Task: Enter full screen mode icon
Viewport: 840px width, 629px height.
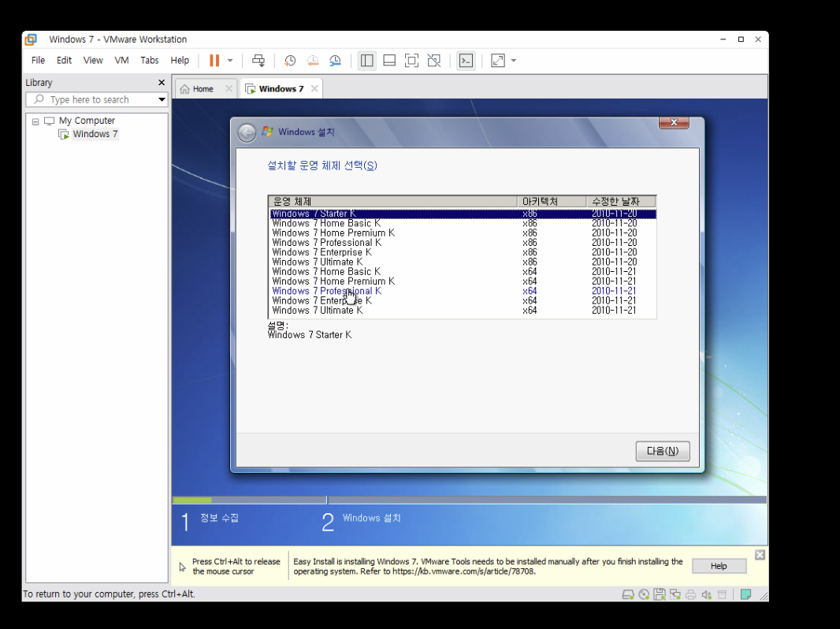Action: click(411, 61)
